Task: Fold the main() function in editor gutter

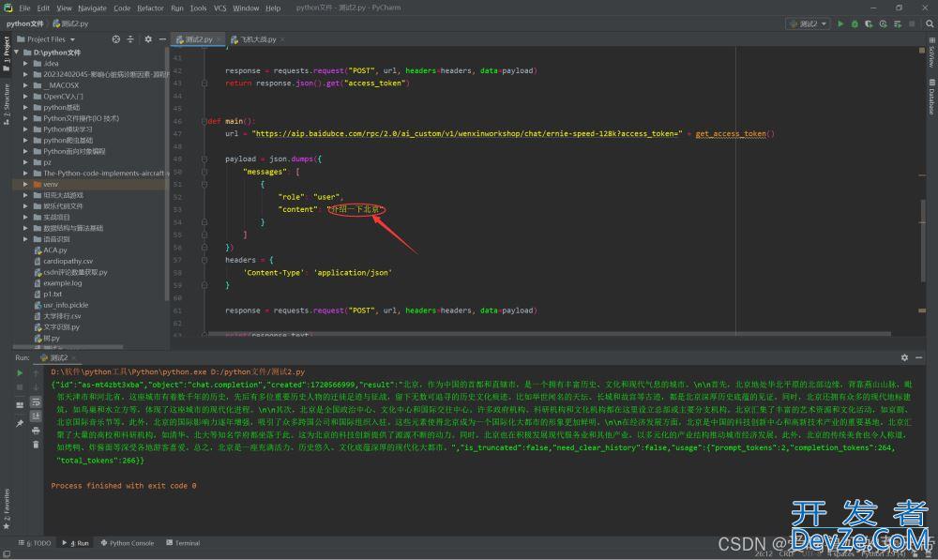Action: pos(204,121)
